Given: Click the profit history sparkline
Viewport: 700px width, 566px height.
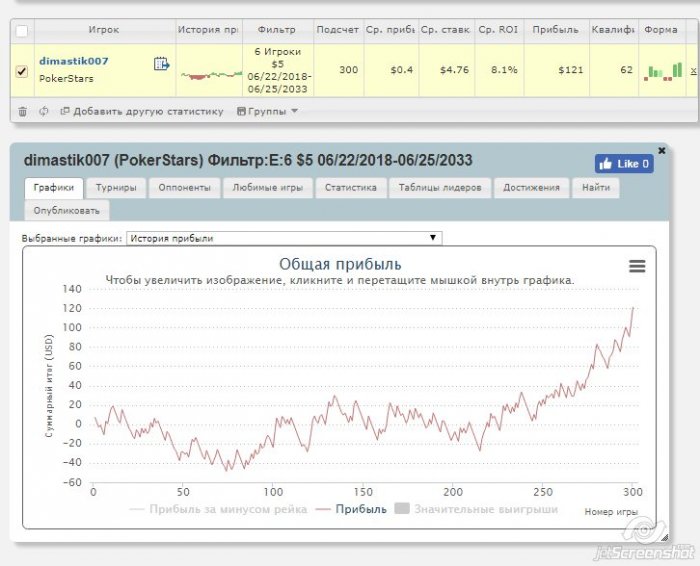Looking at the screenshot, I should tap(211, 75).
